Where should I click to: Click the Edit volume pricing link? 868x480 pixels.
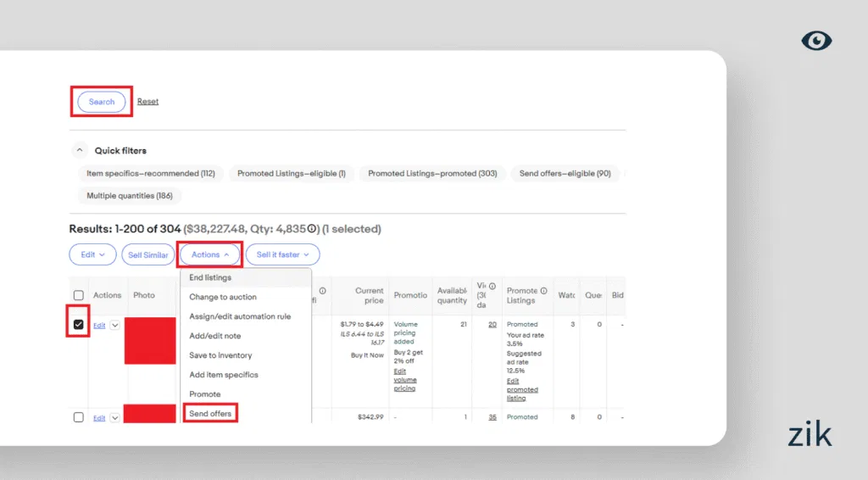pyautogui.click(x=405, y=380)
